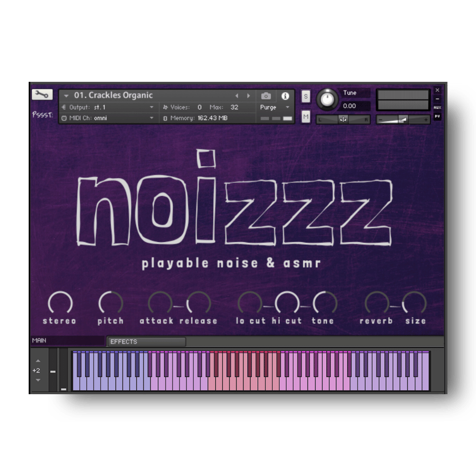The height and width of the screenshot is (476, 476).
Task: Click the Voices value 0
Action: [x=199, y=107]
